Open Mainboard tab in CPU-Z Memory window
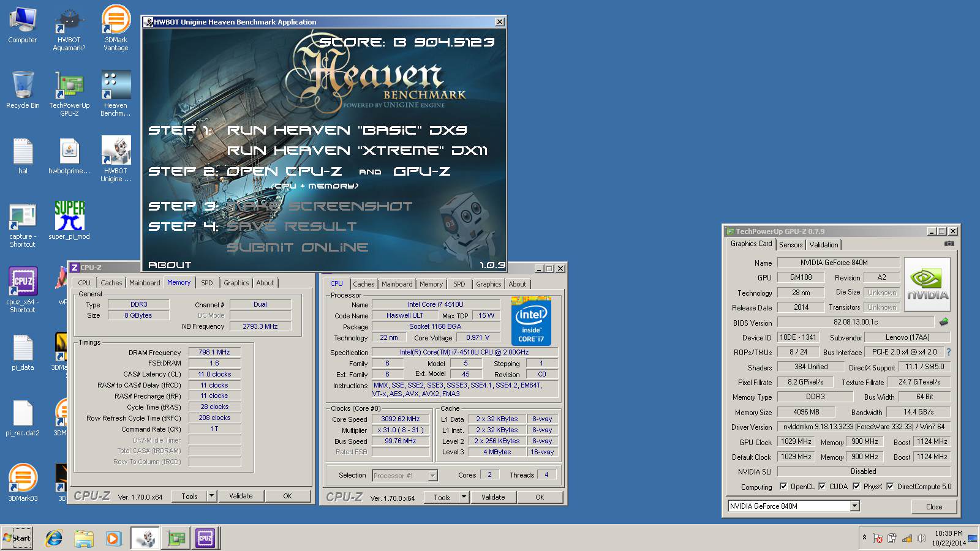This screenshot has height=551, width=980. click(x=145, y=283)
